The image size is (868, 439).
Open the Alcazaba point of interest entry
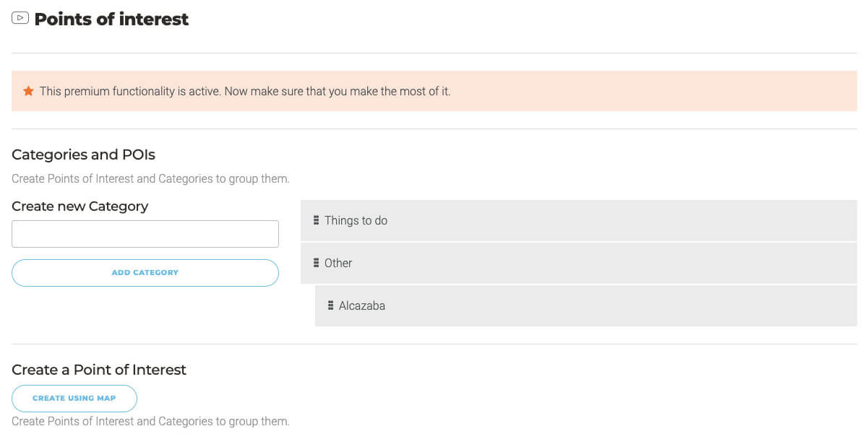362,306
